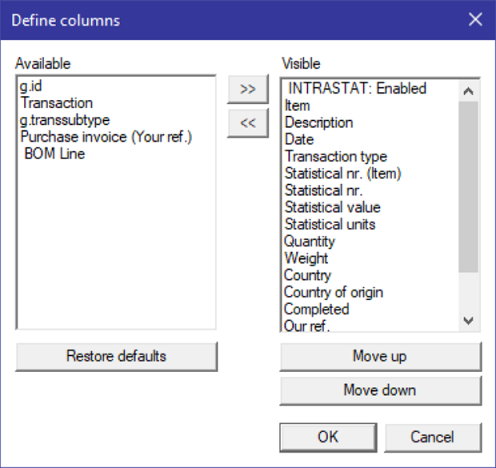Click the scroll up arrow in Visible list
This screenshot has width=496, height=468.
pyautogui.click(x=468, y=91)
